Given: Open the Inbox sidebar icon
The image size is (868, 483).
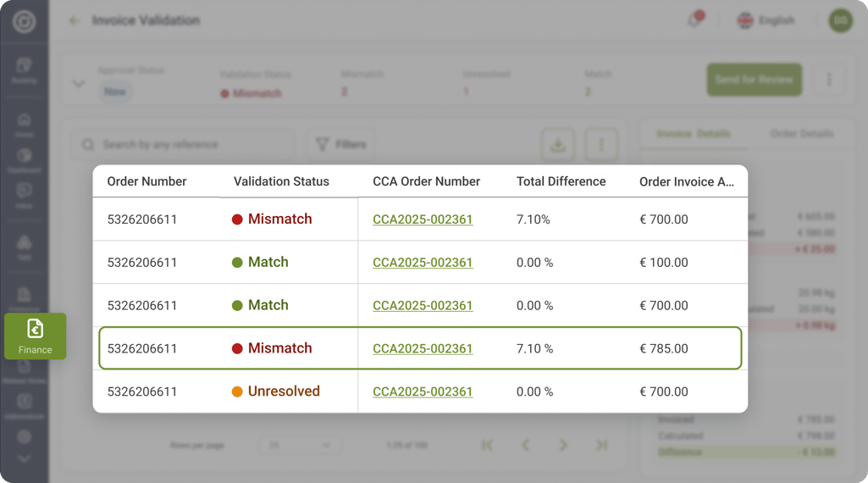Looking at the screenshot, I should pos(24,196).
